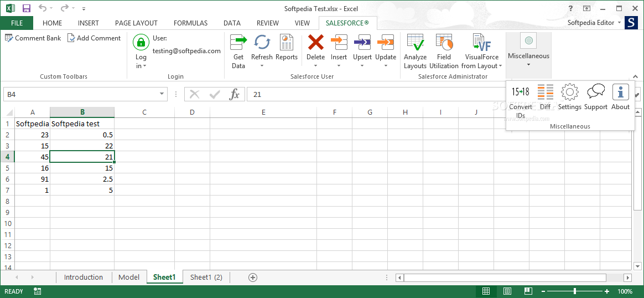Screen dimensions: 644x298
Task: Open the Model sheet tab
Action: [129, 278]
